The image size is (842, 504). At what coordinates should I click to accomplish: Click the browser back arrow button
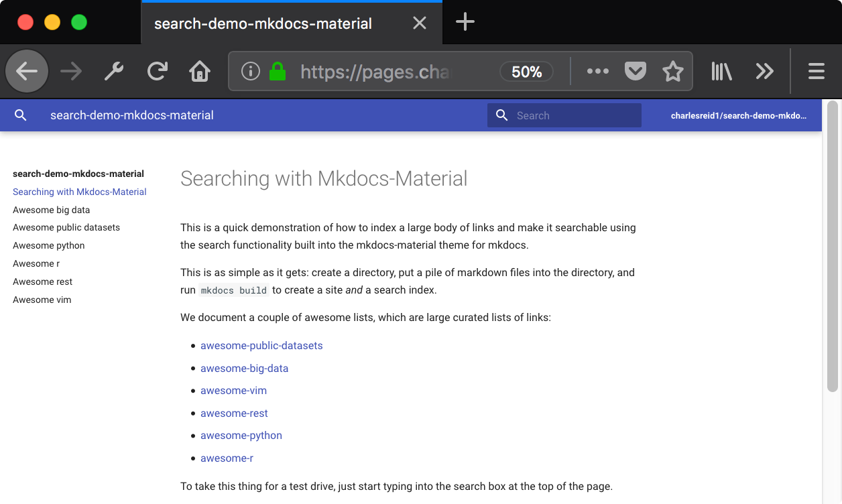click(27, 71)
